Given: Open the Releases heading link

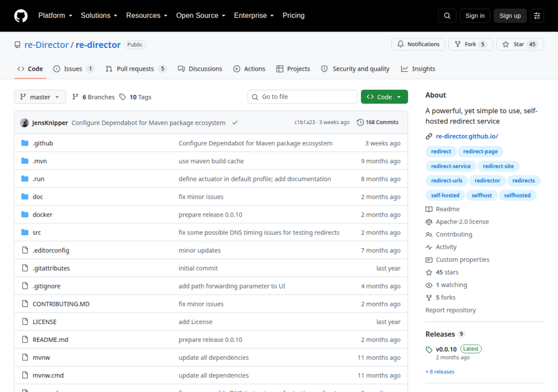Looking at the screenshot, I should [440, 334].
